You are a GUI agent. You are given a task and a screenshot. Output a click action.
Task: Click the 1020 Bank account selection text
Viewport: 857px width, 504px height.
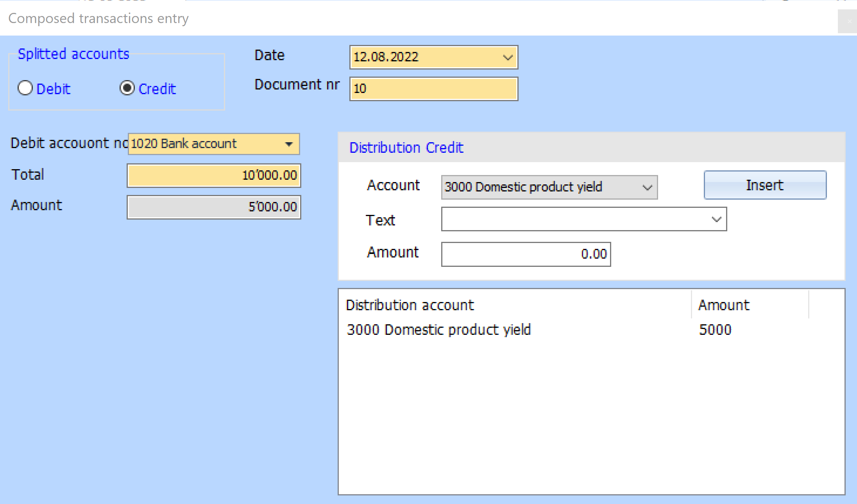click(x=184, y=144)
